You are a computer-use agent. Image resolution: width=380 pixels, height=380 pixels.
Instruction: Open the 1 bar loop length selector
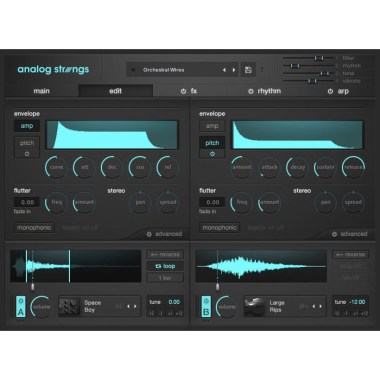[165, 277]
